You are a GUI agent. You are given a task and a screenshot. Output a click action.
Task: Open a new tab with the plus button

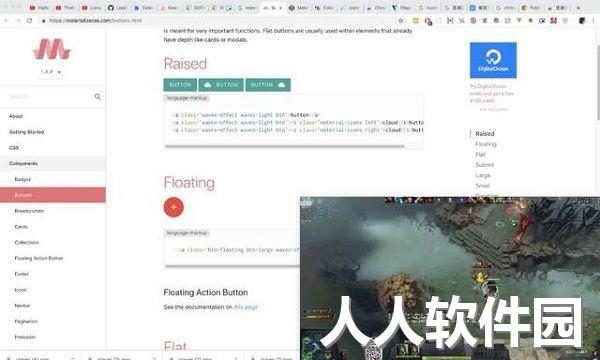(x=578, y=8)
